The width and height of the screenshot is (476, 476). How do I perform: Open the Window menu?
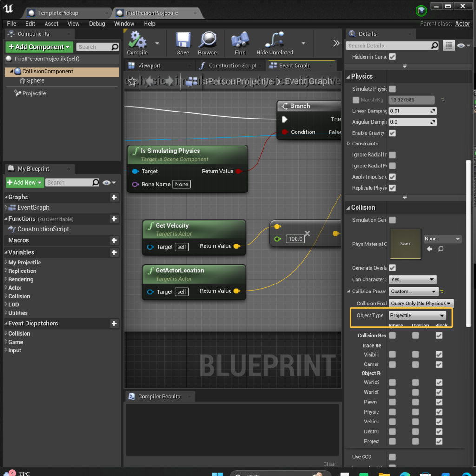click(x=124, y=24)
